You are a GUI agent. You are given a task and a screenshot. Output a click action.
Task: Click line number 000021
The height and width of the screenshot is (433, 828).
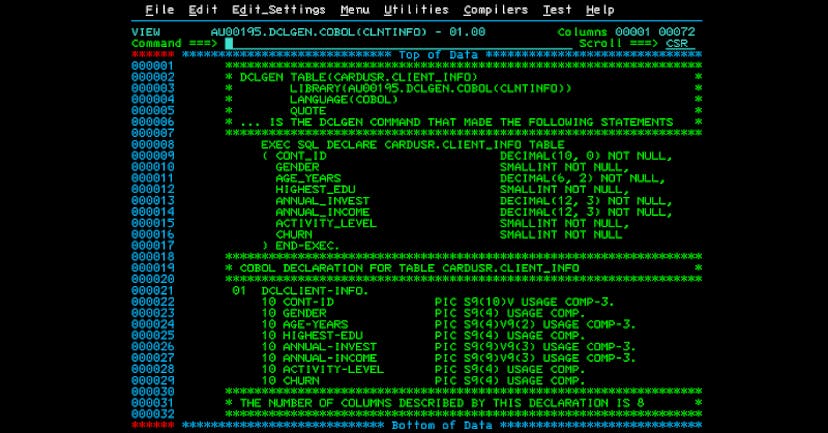153,290
